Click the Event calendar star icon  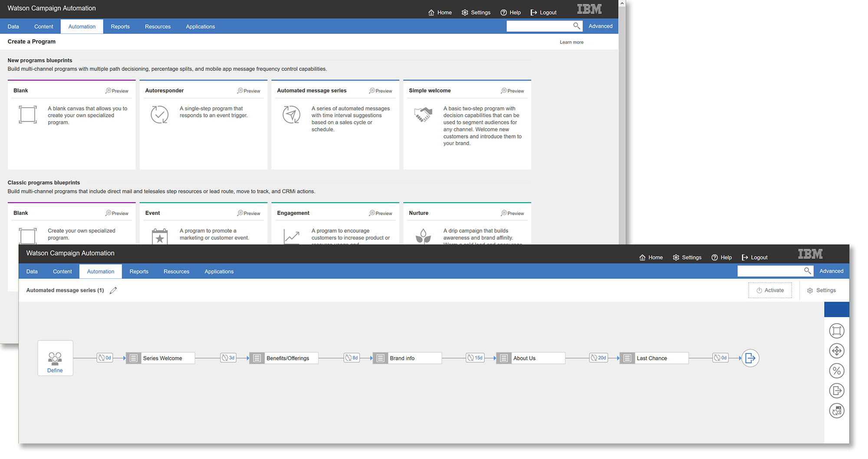[160, 237]
